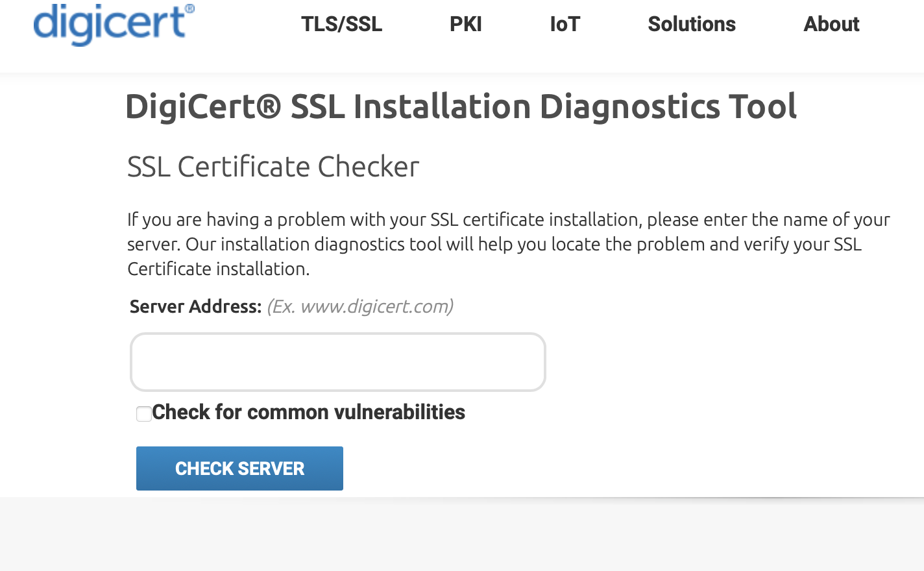The height and width of the screenshot is (571, 924).
Task: Click the 'Check for common vulnerabilities' label
Action: [308, 413]
